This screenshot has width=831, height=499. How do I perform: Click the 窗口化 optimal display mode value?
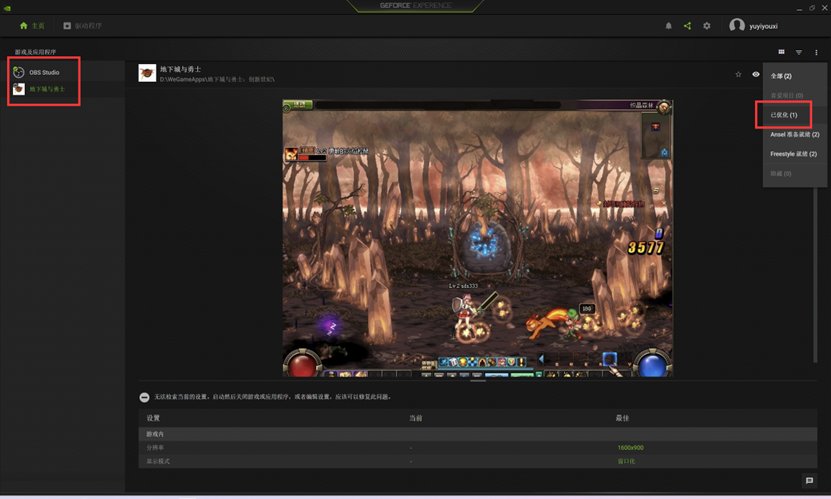click(625, 461)
